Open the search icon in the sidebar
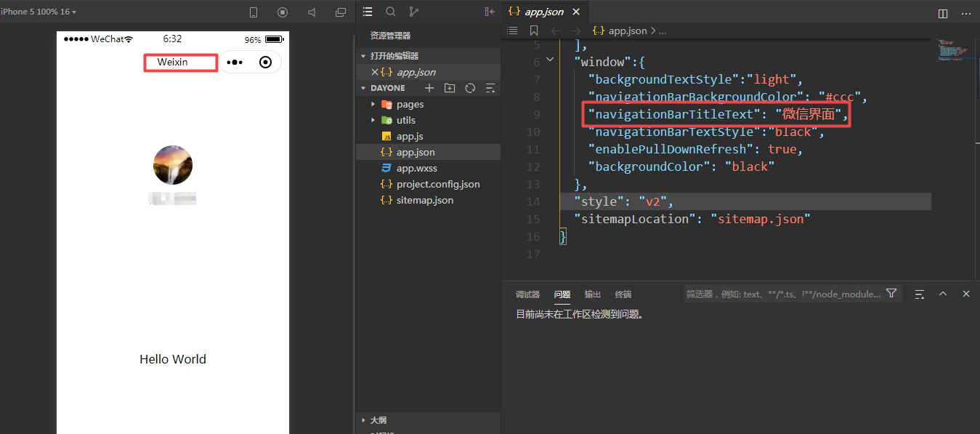Image resolution: width=980 pixels, height=434 pixels. (x=391, y=12)
